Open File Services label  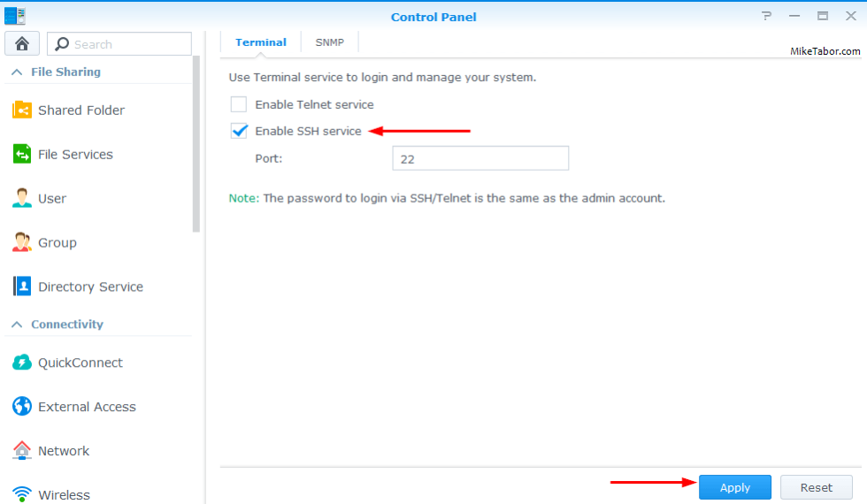click(75, 154)
